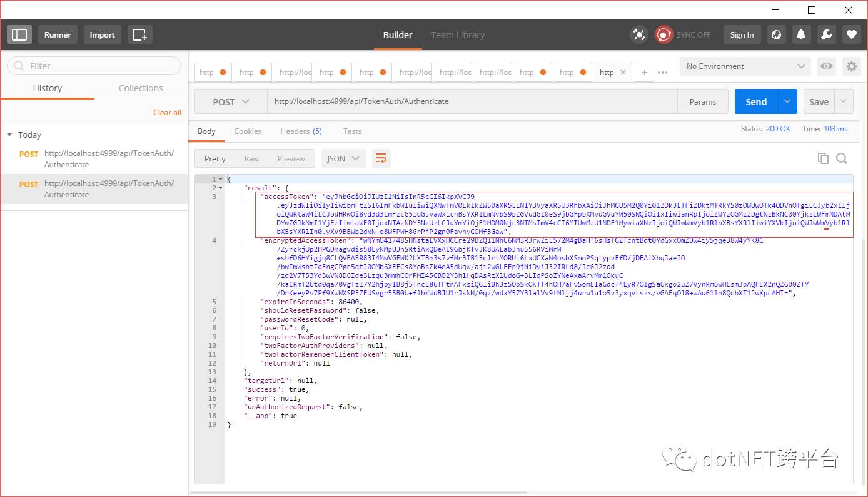Click the heart icon in header
This screenshot has width=868, height=497.
click(x=850, y=34)
